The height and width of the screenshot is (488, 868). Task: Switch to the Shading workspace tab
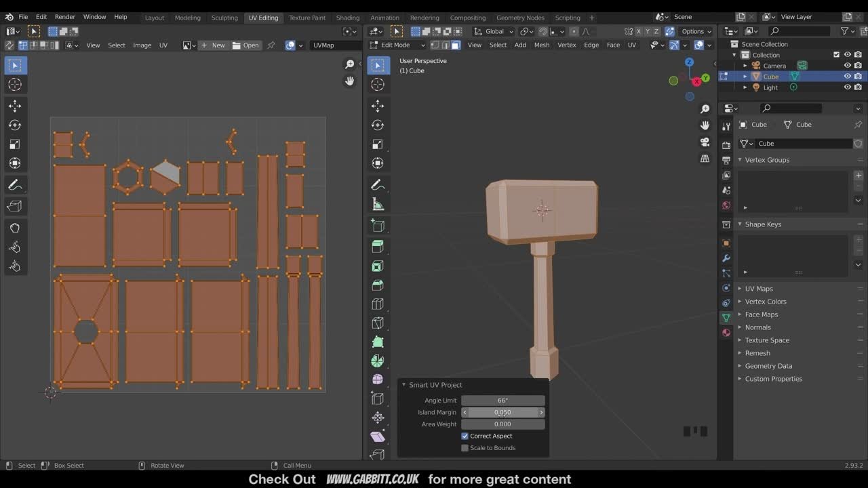click(348, 18)
